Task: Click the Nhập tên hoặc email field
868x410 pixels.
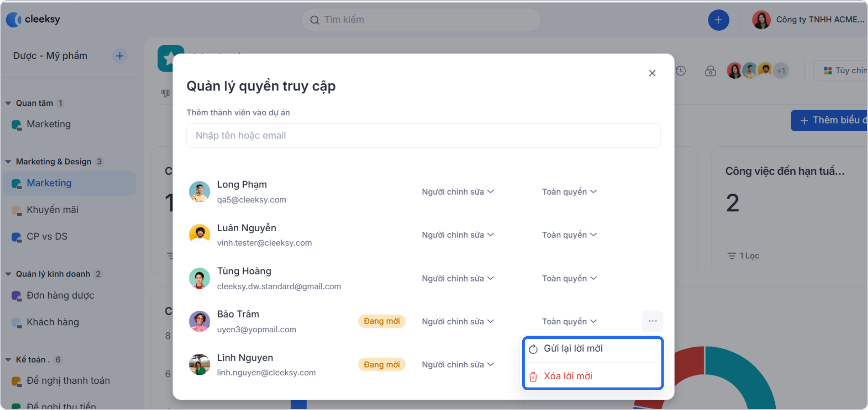Action: pos(424,136)
